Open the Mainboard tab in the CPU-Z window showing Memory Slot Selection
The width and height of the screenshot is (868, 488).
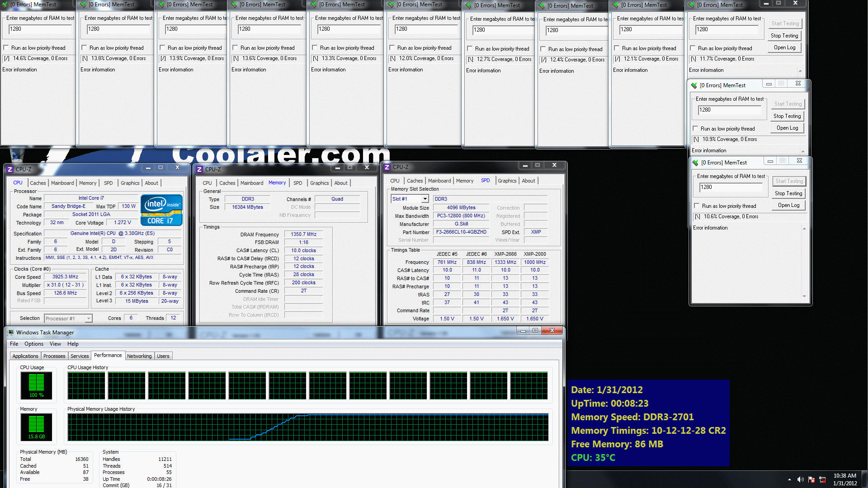pos(439,181)
